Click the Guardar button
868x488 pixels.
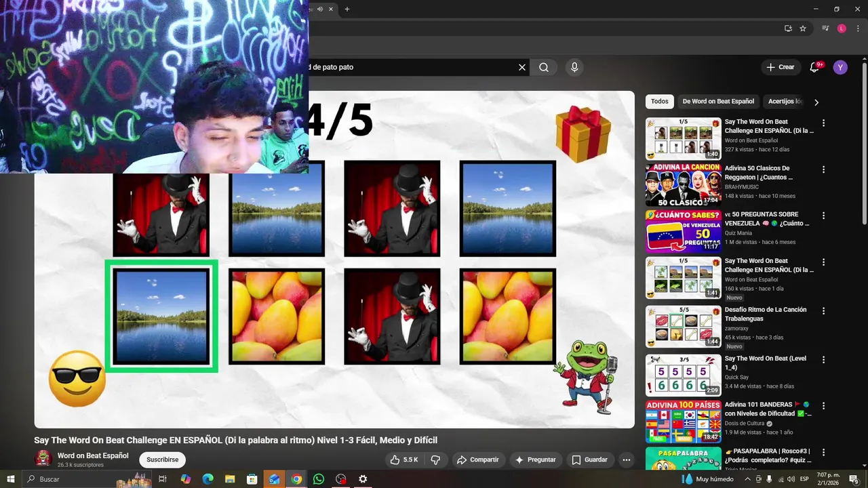click(x=589, y=460)
